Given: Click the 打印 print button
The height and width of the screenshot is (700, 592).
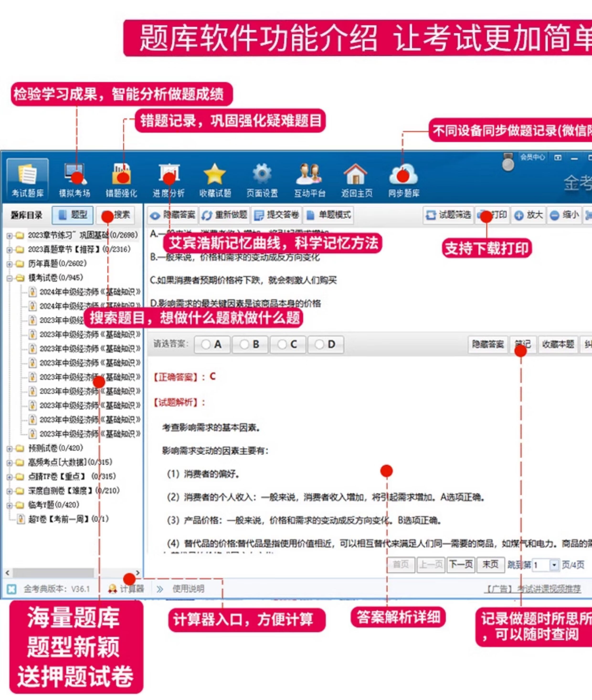Looking at the screenshot, I should click(492, 215).
